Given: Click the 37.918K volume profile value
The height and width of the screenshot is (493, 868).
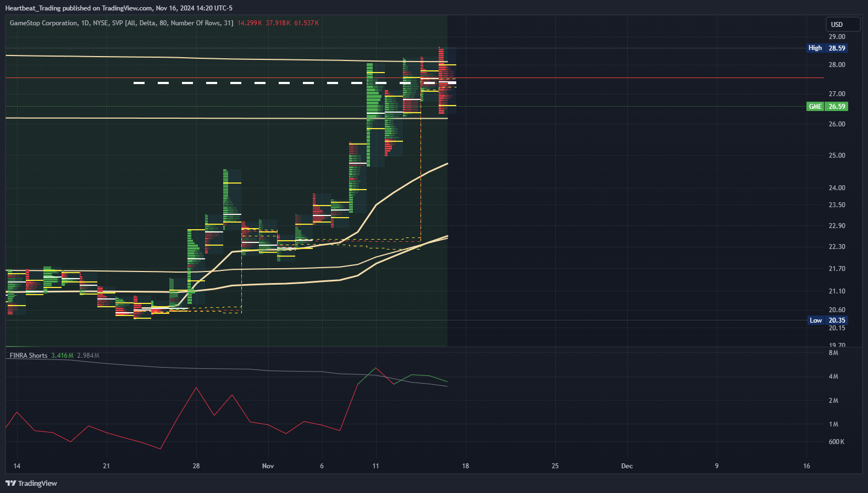Looking at the screenshot, I should tap(278, 23).
